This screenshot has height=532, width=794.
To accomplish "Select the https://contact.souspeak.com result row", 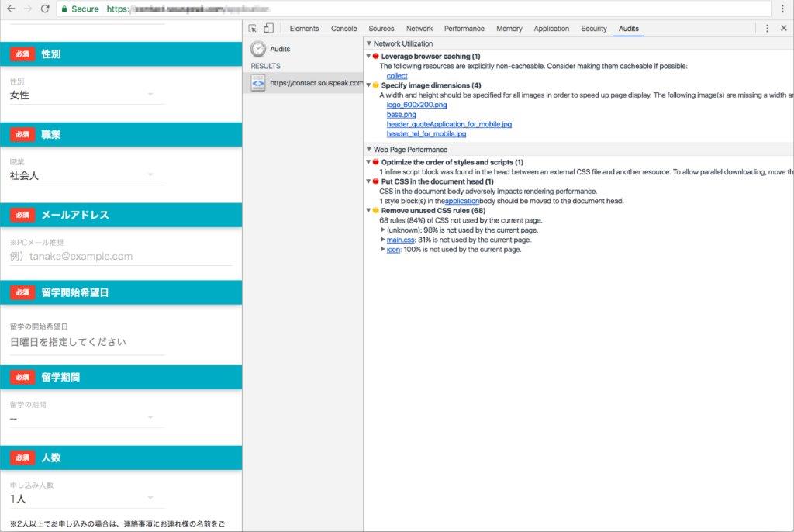I will (x=303, y=83).
